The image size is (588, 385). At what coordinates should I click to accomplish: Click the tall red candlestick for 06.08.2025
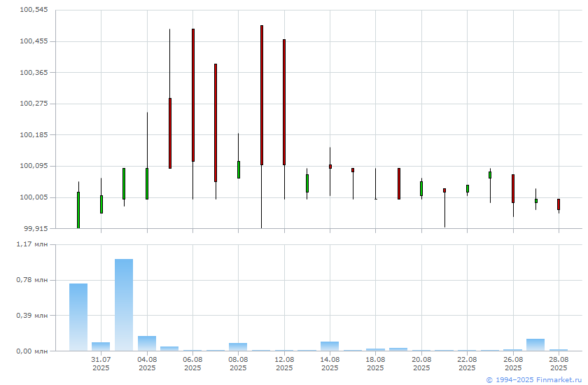[193, 95]
